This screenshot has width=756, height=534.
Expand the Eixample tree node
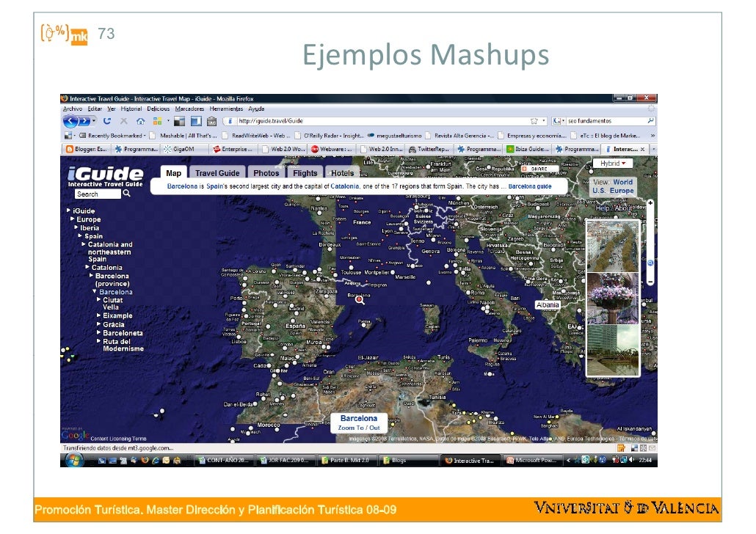pyautogui.click(x=99, y=315)
